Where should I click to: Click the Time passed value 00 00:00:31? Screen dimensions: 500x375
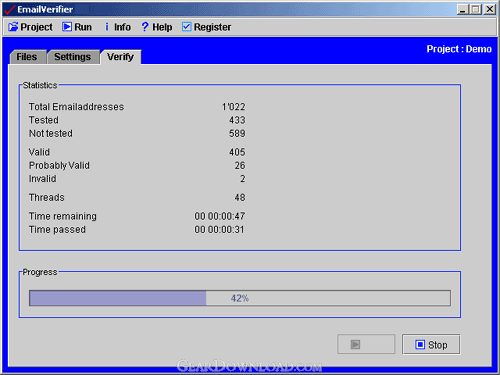coord(219,229)
